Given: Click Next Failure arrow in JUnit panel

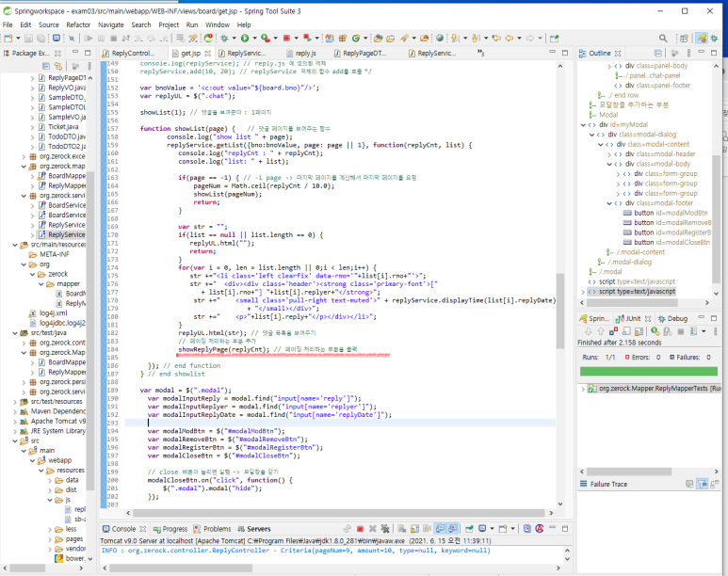Looking at the screenshot, I should [x=589, y=331].
